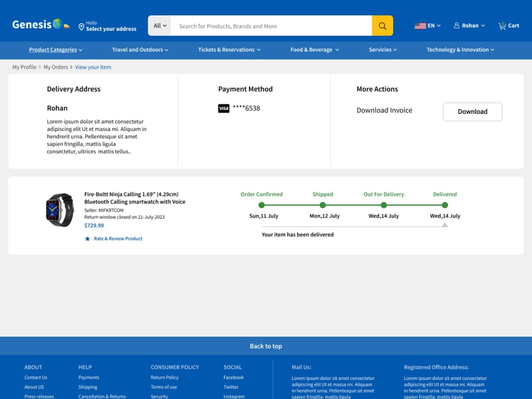The height and width of the screenshot is (399, 532).
Task: Open Terms of use link
Action: click(164, 387)
